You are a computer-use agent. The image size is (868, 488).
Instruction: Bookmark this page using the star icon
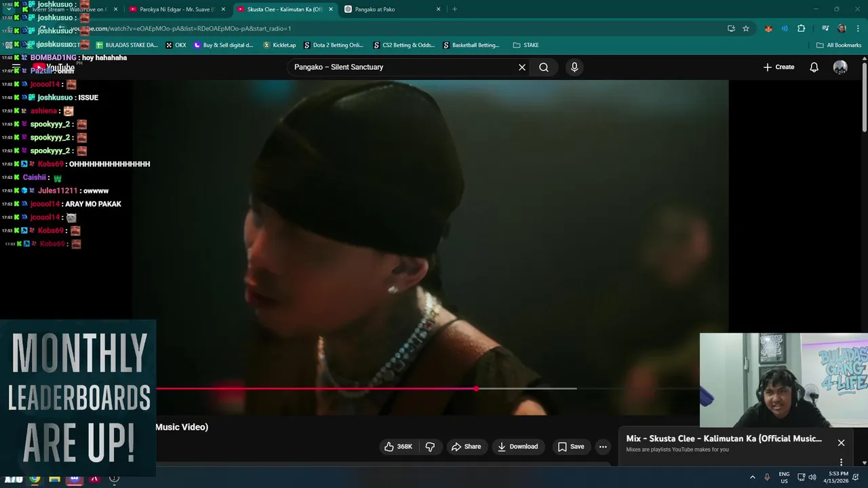pos(746,28)
